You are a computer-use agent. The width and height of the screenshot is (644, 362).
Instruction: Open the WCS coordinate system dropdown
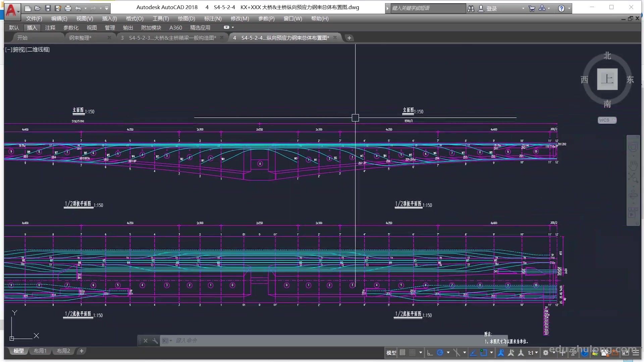pos(607,120)
